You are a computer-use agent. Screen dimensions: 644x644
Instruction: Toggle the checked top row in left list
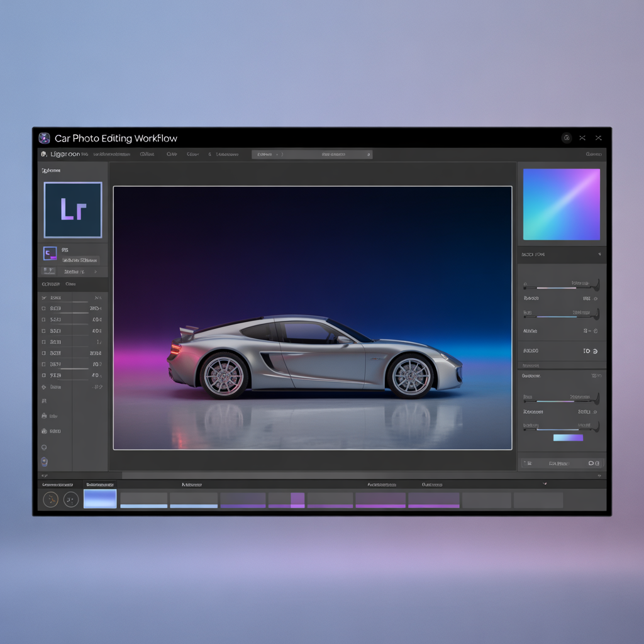point(44,297)
